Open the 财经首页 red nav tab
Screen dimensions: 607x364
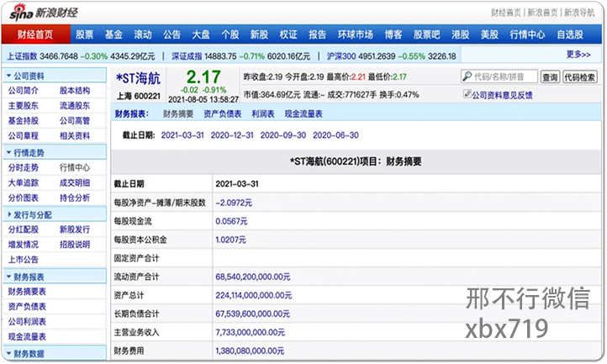(x=35, y=34)
